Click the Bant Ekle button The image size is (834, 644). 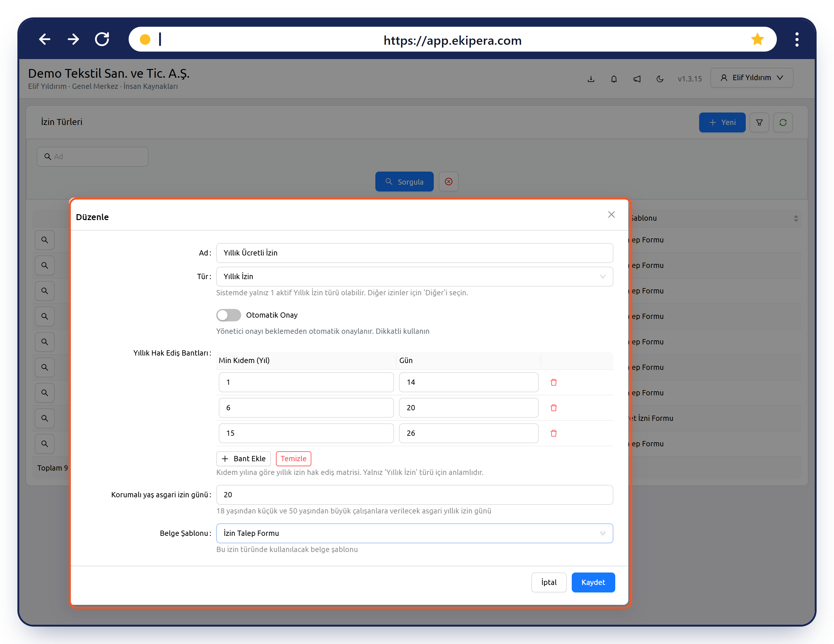click(243, 459)
